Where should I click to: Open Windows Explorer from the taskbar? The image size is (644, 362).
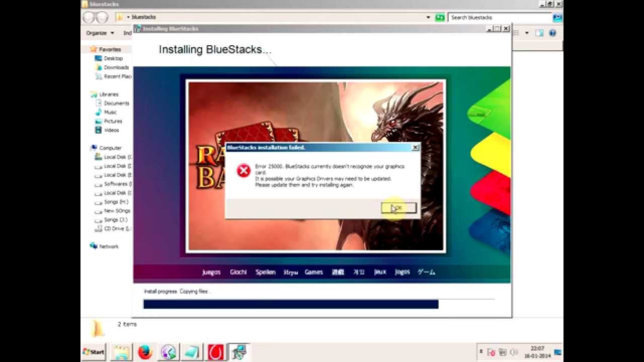(x=121, y=352)
